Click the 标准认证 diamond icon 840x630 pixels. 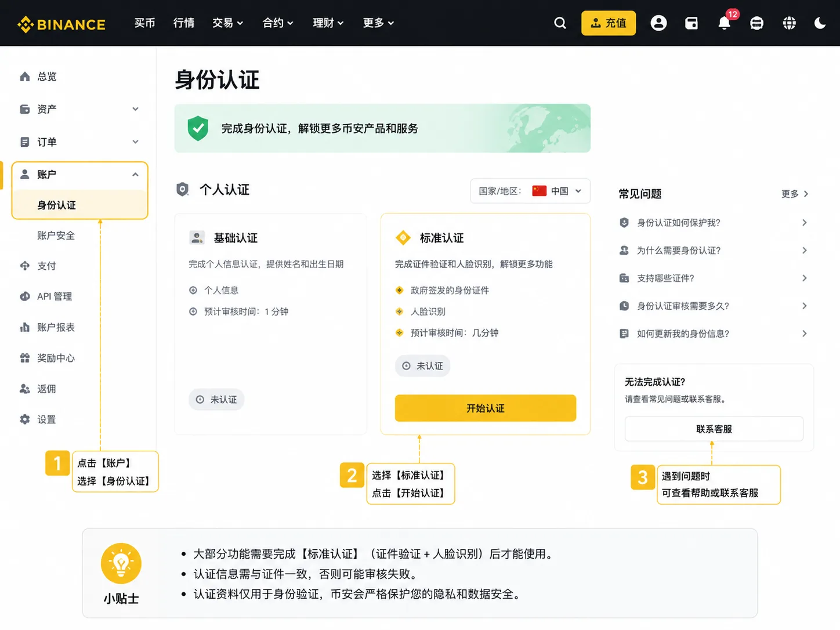pos(403,238)
